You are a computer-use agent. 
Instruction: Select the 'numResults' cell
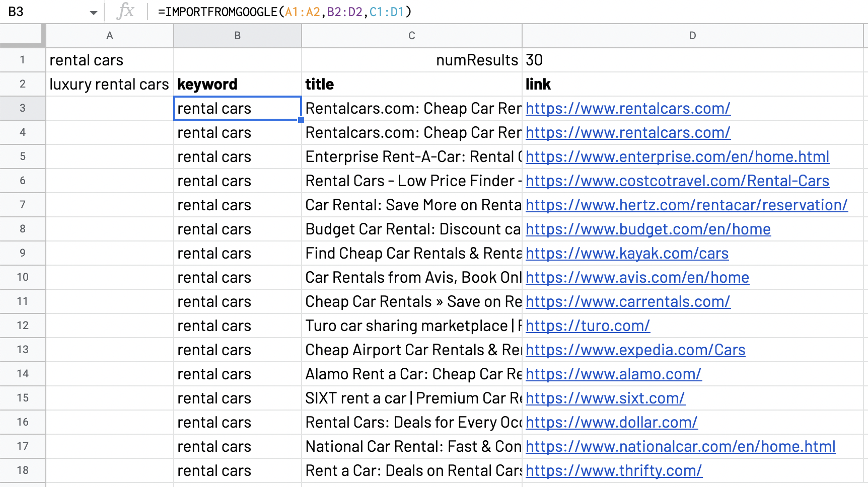476,60
